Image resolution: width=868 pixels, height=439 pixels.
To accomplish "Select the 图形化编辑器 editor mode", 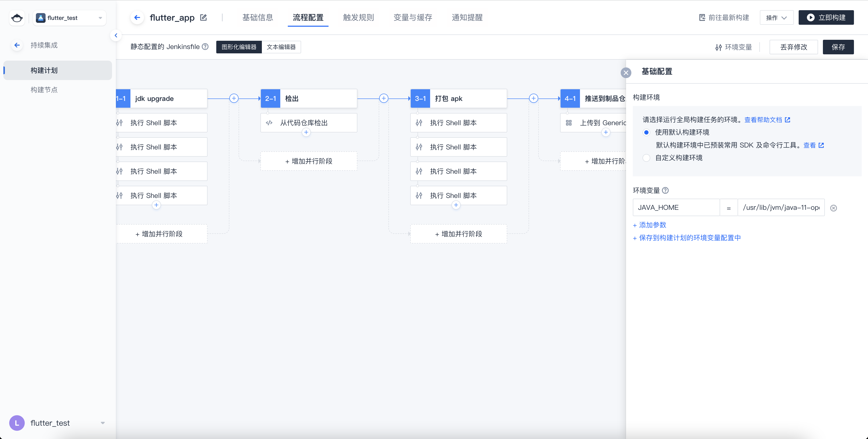I will click(239, 47).
